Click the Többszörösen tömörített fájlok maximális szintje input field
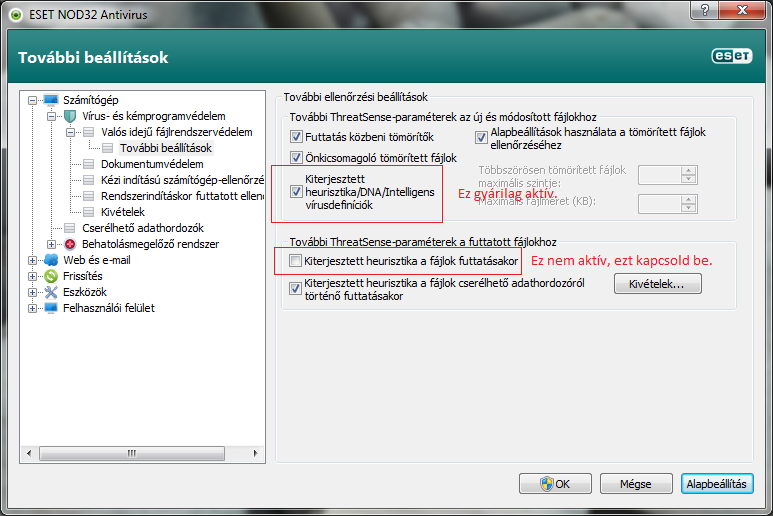The height and width of the screenshot is (516, 773). (x=660, y=175)
